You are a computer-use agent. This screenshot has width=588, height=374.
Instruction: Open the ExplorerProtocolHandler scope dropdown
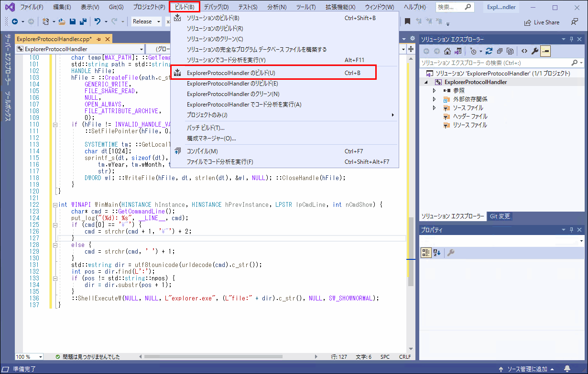point(80,49)
